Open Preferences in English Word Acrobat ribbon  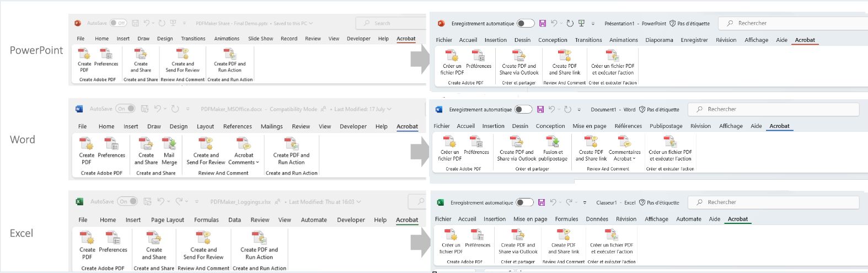point(111,148)
